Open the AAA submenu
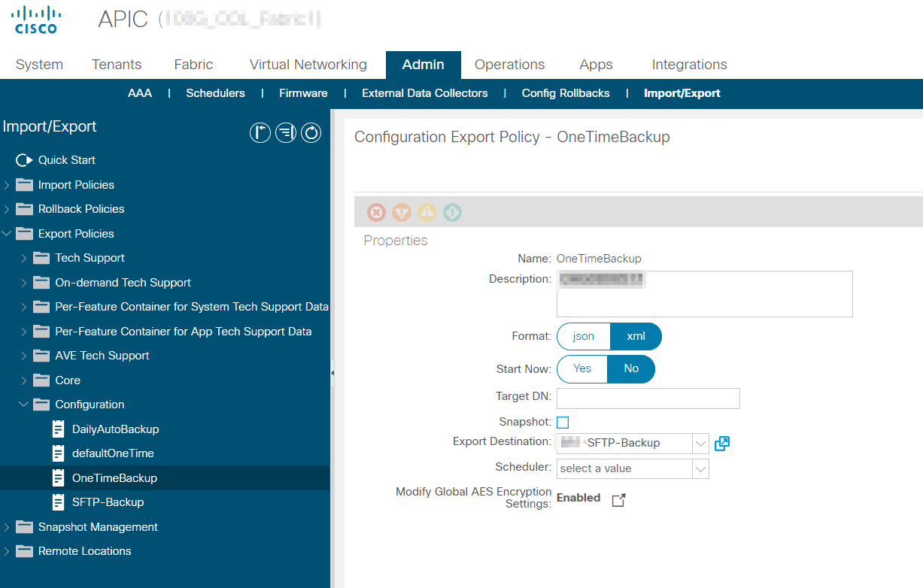923x588 pixels. (x=140, y=93)
